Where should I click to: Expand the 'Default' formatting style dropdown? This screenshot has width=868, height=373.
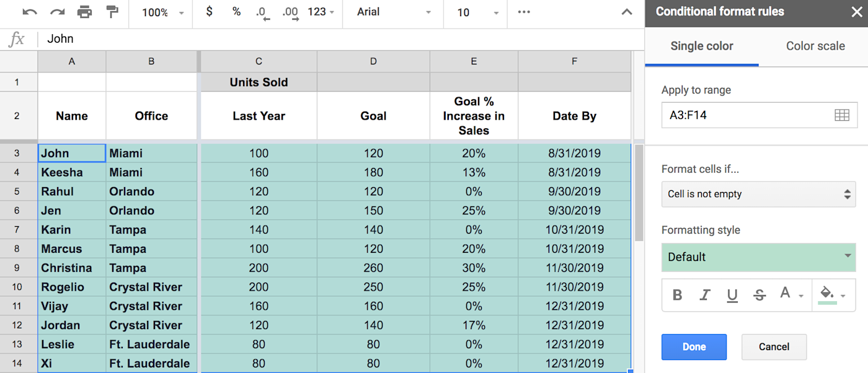pyautogui.click(x=758, y=257)
